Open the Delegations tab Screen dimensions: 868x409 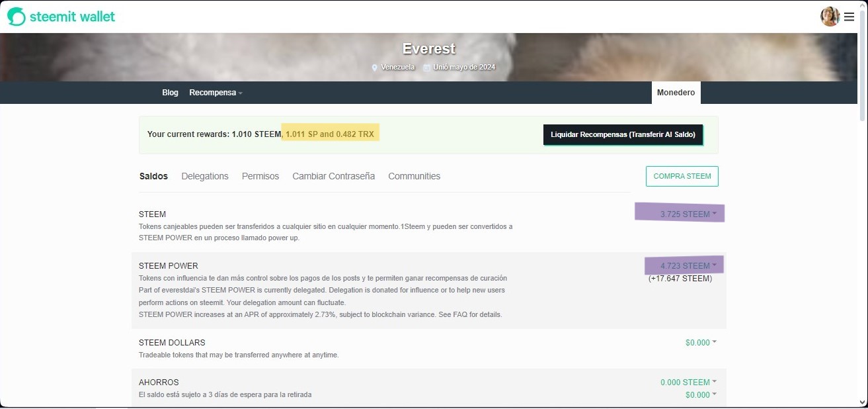(205, 176)
